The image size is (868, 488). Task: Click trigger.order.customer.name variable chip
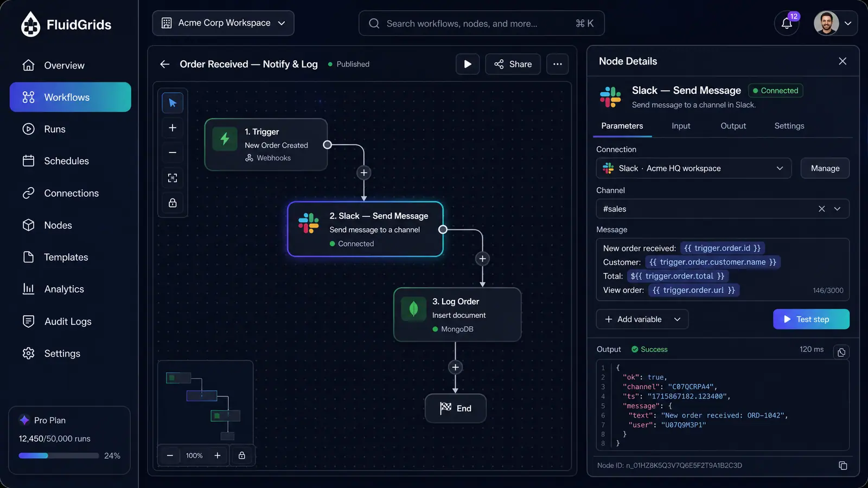[x=713, y=262]
